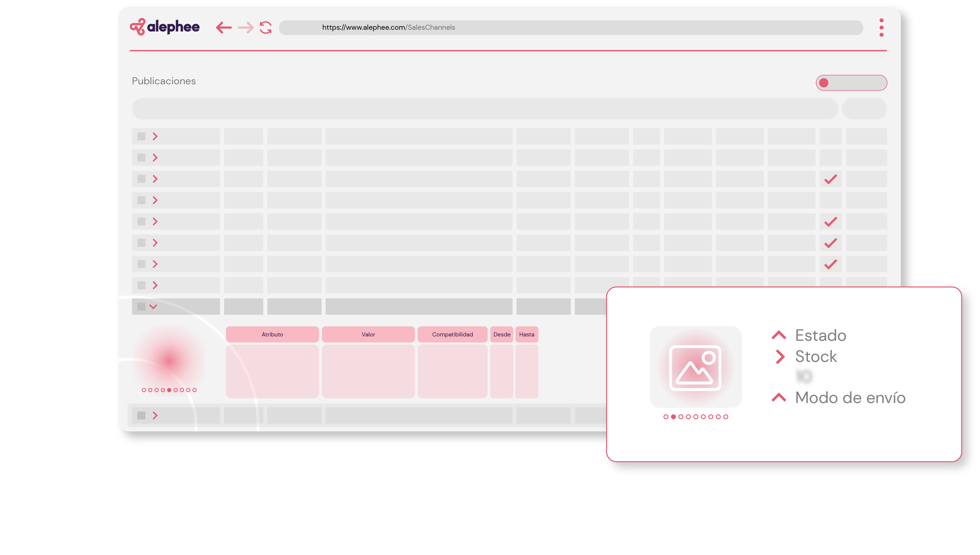Select the Desde column header
Viewport: 980px width, 555px height.
click(x=502, y=334)
